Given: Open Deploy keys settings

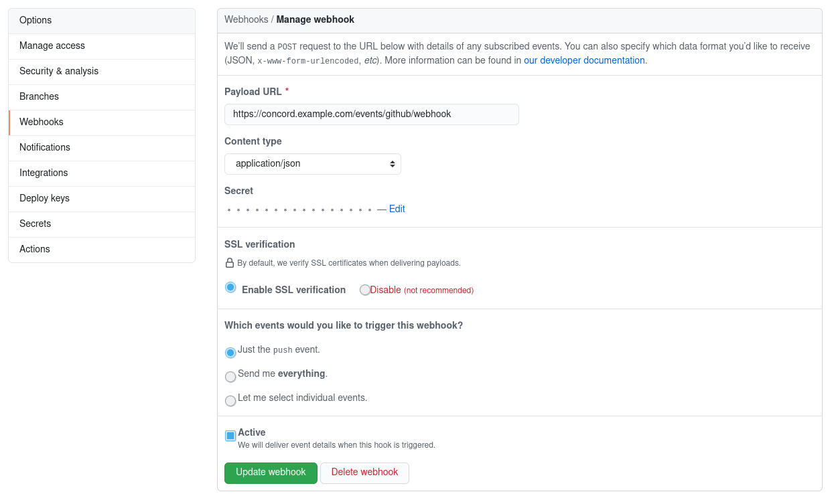Looking at the screenshot, I should click(x=44, y=198).
